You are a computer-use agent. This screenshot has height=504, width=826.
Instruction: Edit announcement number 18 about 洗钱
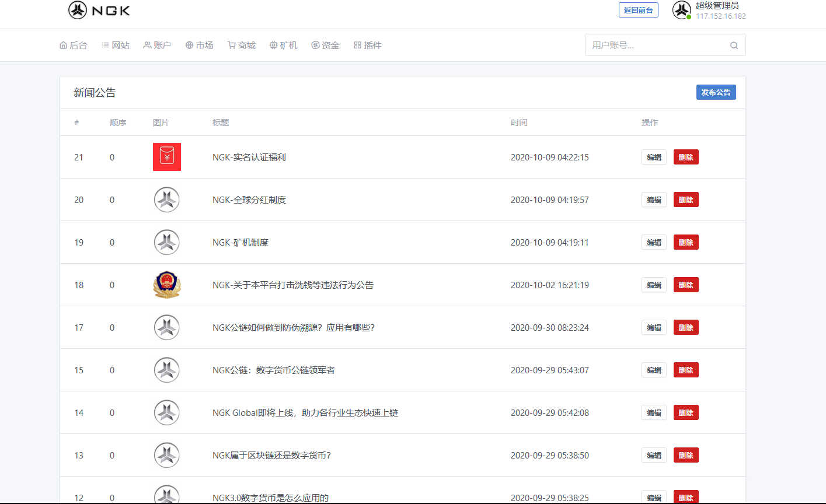point(654,285)
